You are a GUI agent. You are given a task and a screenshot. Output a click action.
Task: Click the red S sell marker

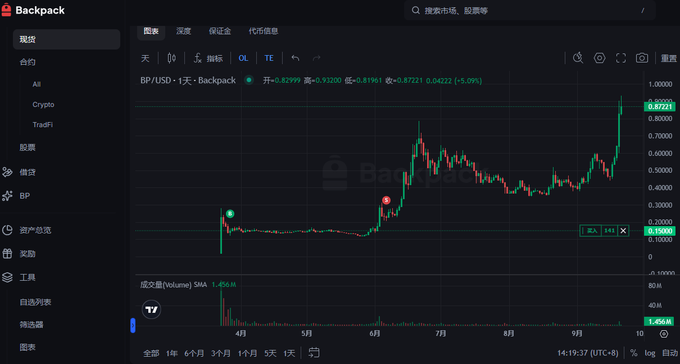[386, 200]
